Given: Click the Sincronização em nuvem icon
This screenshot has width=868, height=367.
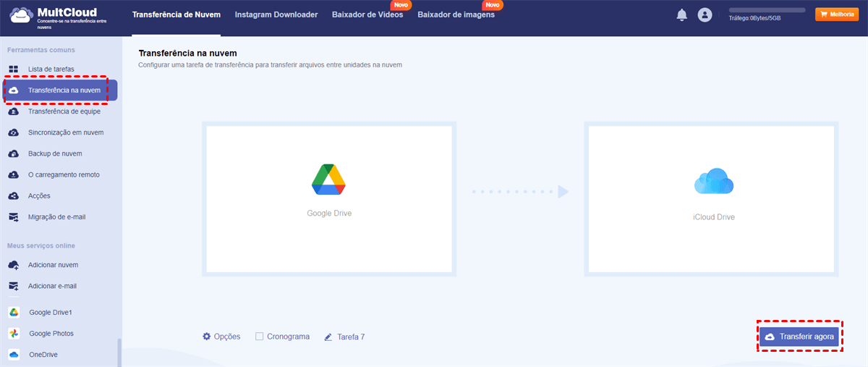Looking at the screenshot, I should point(13,132).
